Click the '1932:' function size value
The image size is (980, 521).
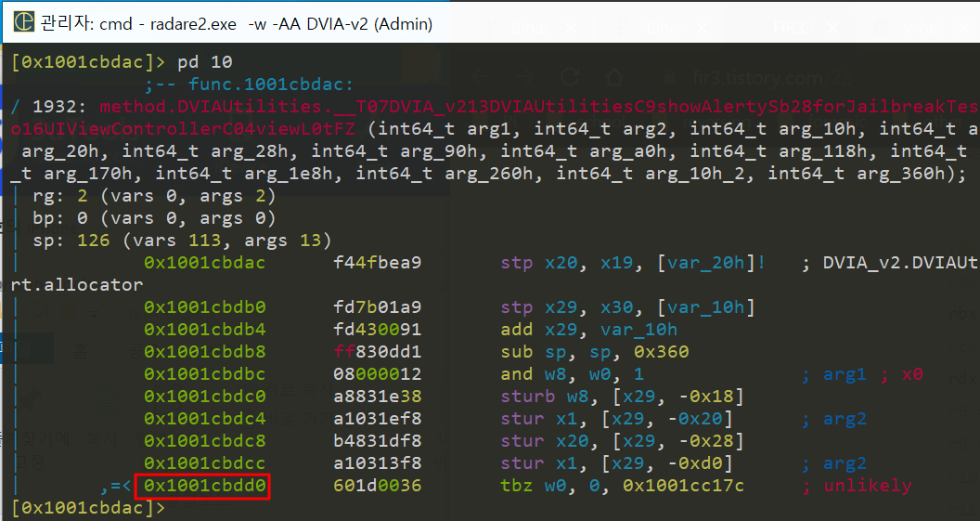tap(60, 106)
